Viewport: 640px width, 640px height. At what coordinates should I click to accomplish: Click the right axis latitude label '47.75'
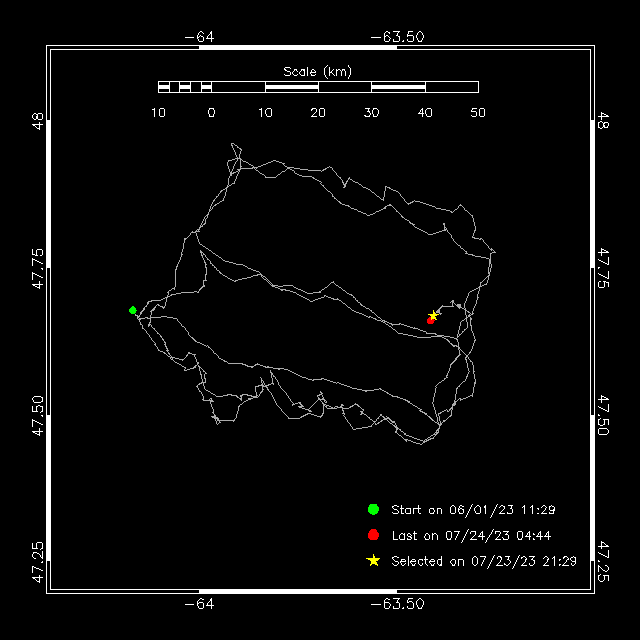[603, 268]
